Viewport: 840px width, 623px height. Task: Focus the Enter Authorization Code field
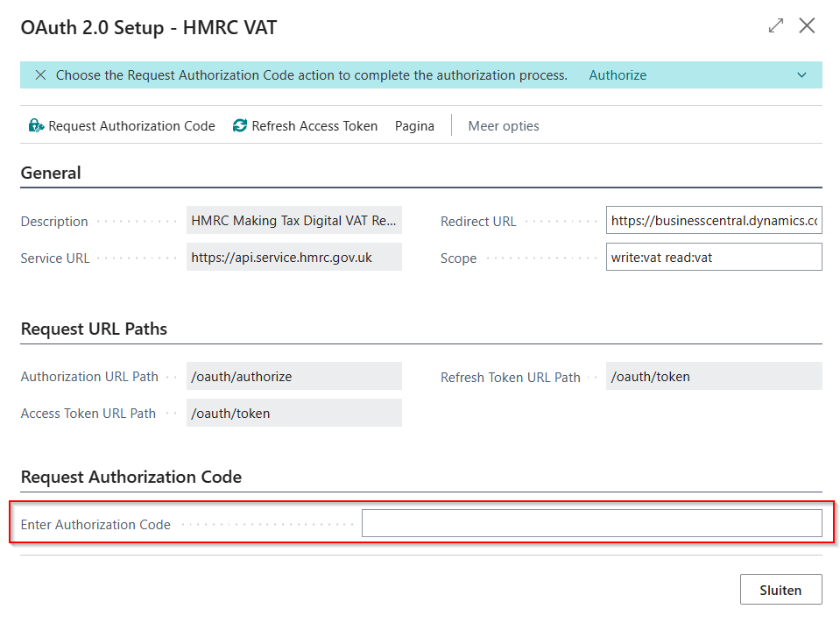[592, 523]
